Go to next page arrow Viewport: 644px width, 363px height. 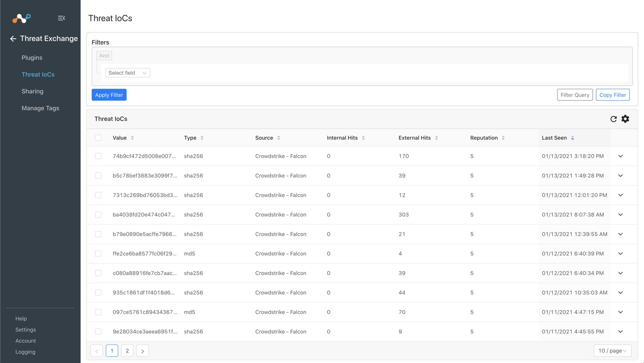(143, 351)
